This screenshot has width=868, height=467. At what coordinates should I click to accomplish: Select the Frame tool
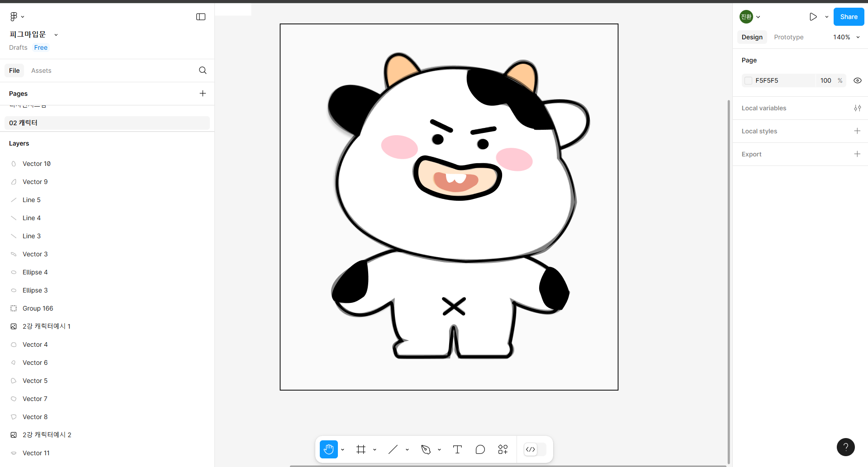[361, 449]
